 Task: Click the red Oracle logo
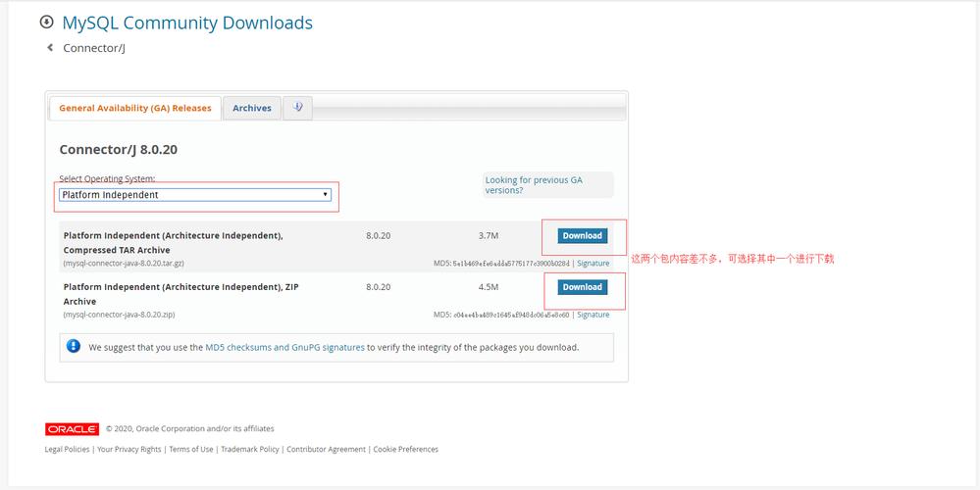[x=72, y=429]
